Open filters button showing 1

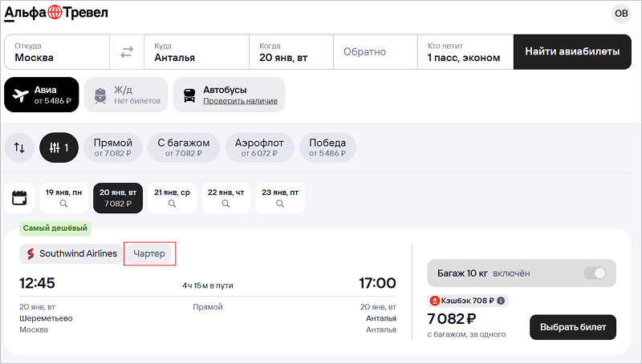(59, 148)
